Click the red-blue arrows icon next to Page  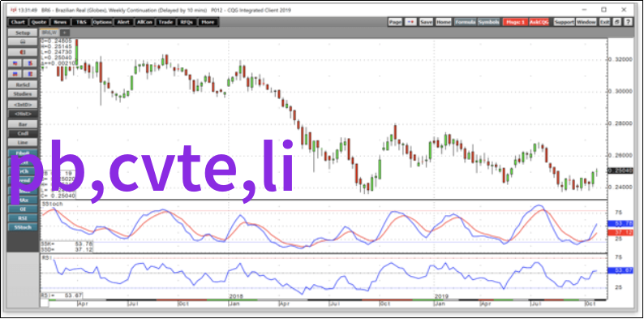(x=410, y=22)
